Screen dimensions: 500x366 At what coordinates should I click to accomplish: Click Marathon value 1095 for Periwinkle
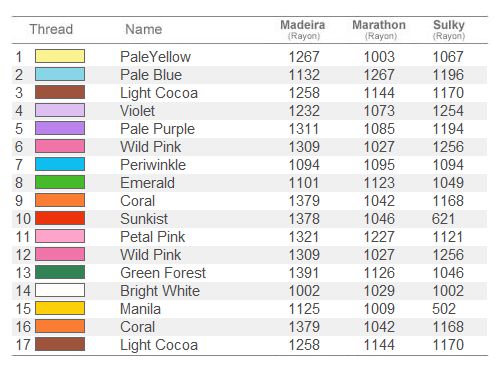click(x=379, y=165)
